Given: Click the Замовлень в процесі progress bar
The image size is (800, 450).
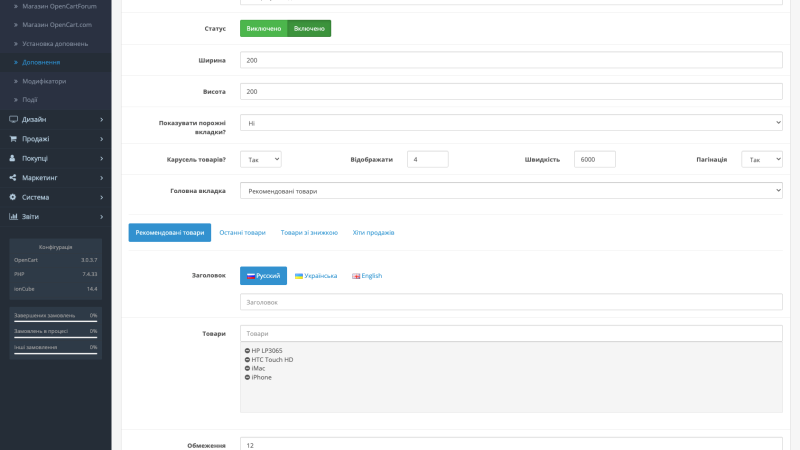Looking at the screenshot, I should [x=56, y=337].
